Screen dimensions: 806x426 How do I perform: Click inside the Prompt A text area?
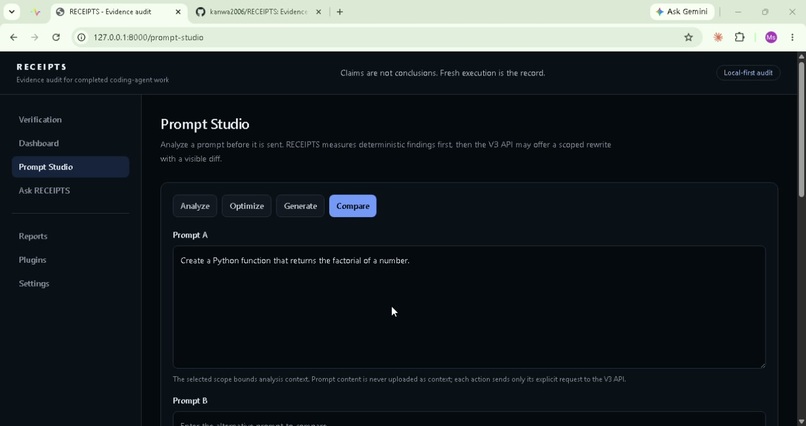pyautogui.click(x=469, y=307)
